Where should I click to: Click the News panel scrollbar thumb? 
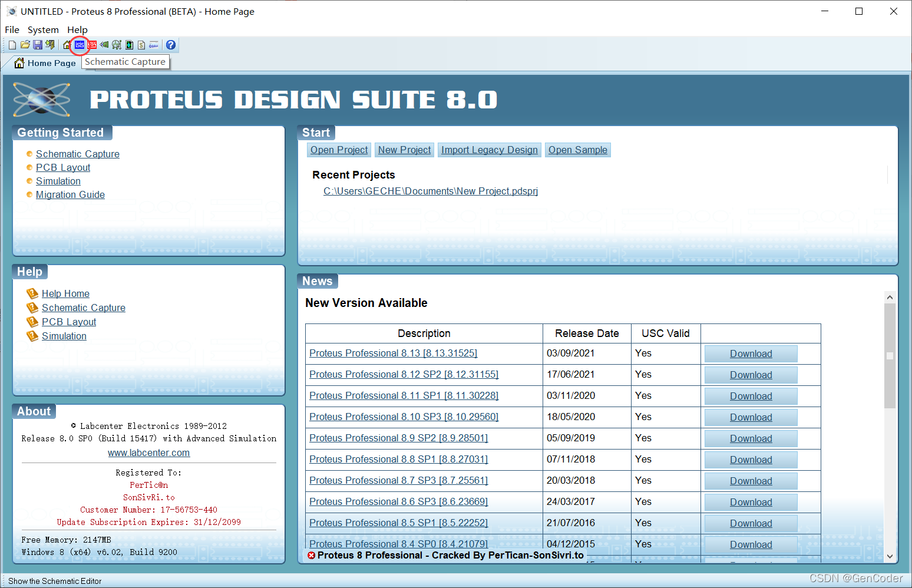[x=890, y=356]
